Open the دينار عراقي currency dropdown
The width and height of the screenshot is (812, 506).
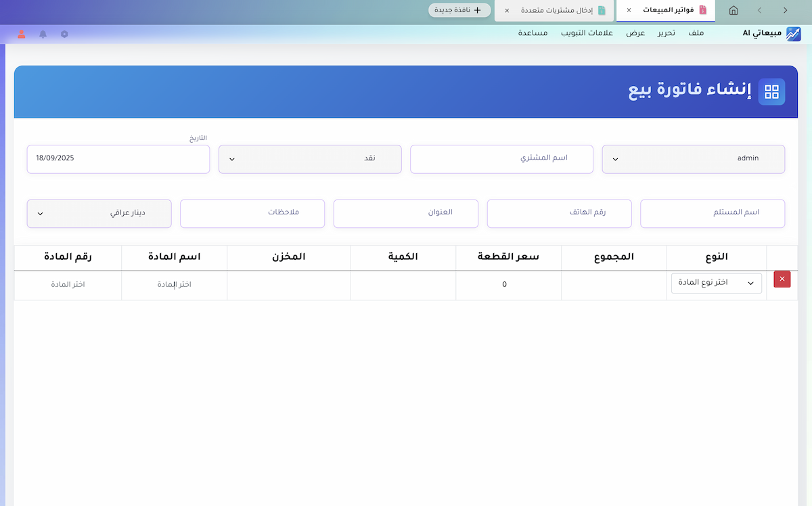coord(99,213)
